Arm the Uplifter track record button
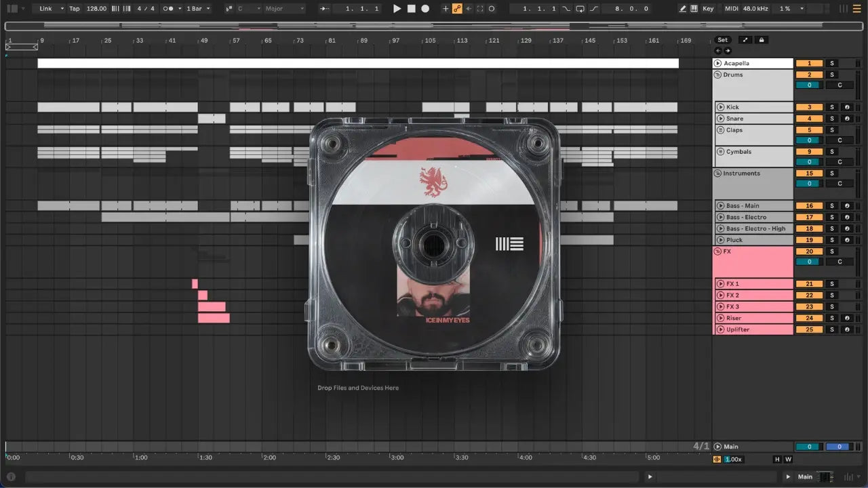The image size is (868, 488). coord(847,329)
